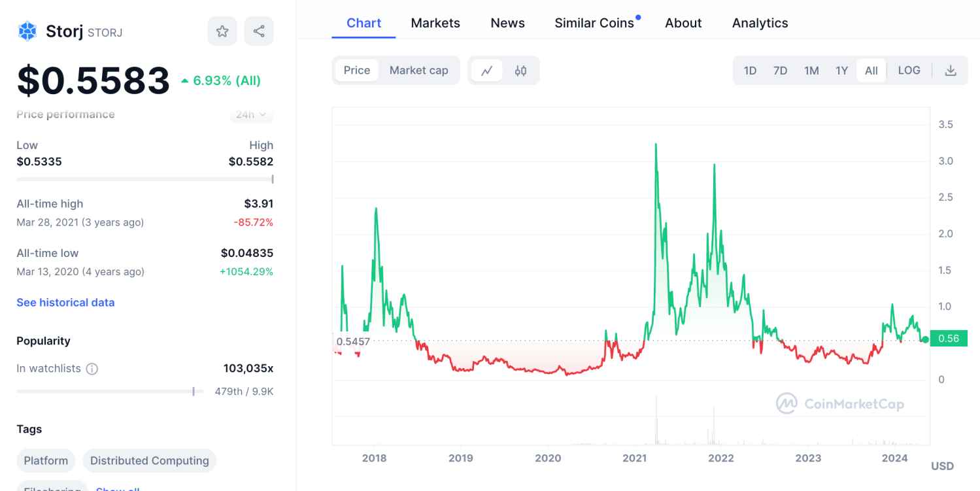Image resolution: width=980 pixels, height=491 pixels.
Task: Click the Distributed Computing tag
Action: point(150,460)
